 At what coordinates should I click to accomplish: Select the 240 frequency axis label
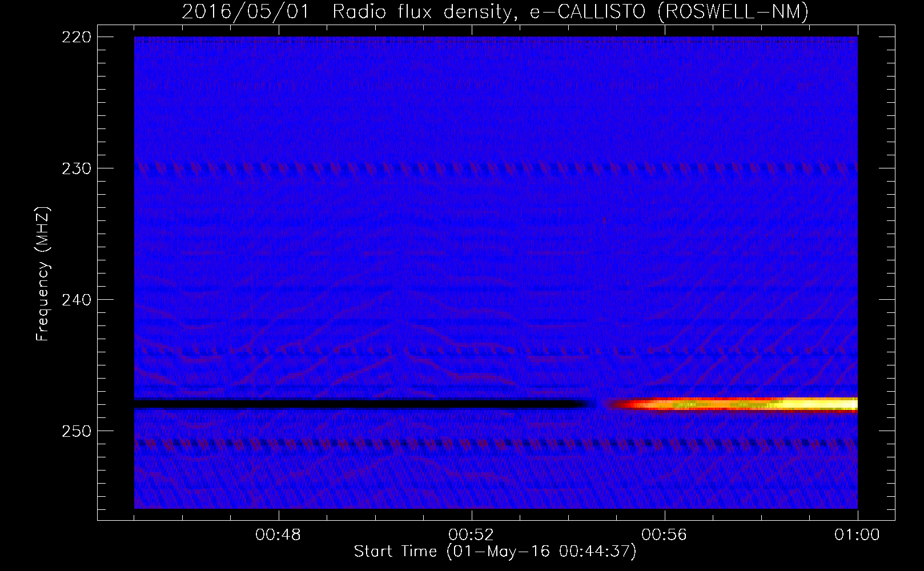76,300
